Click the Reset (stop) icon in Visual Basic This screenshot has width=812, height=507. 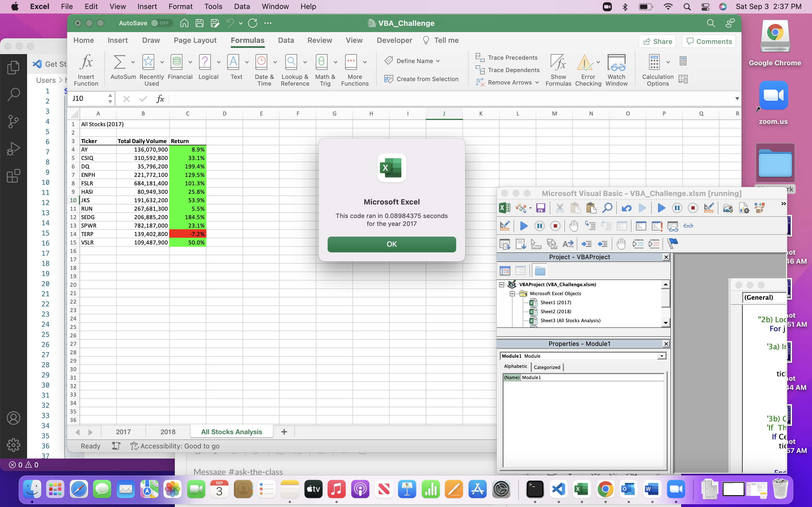692,208
